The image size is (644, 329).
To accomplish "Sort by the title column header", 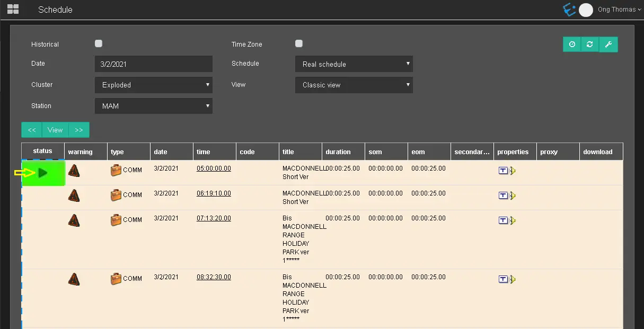I will (288, 152).
